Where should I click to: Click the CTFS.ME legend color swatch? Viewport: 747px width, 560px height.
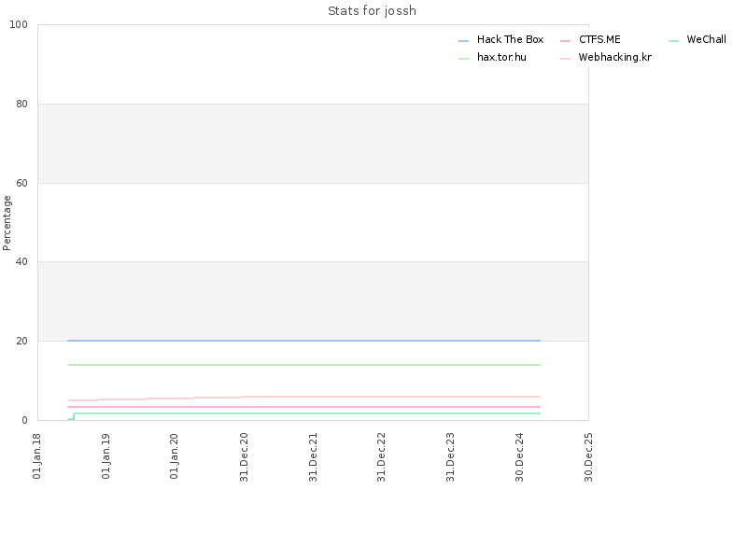pyautogui.click(x=566, y=41)
